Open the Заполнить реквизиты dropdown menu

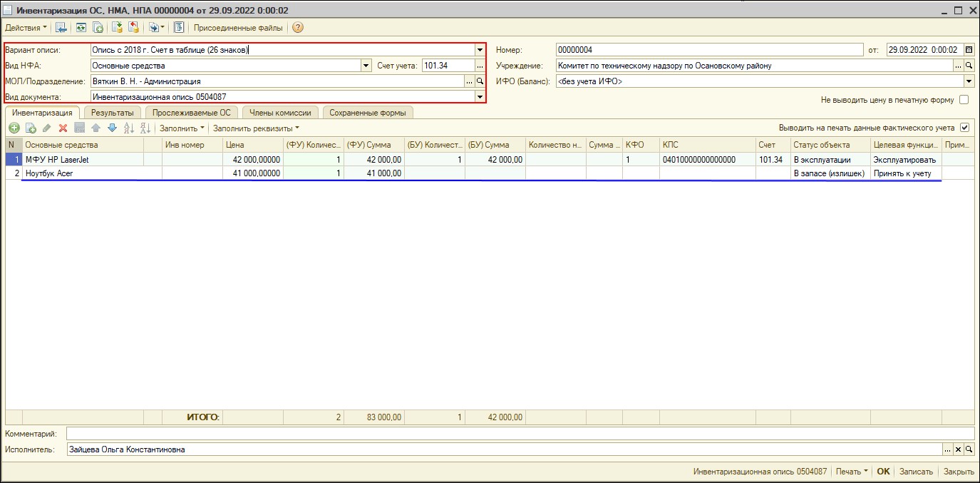(257, 128)
